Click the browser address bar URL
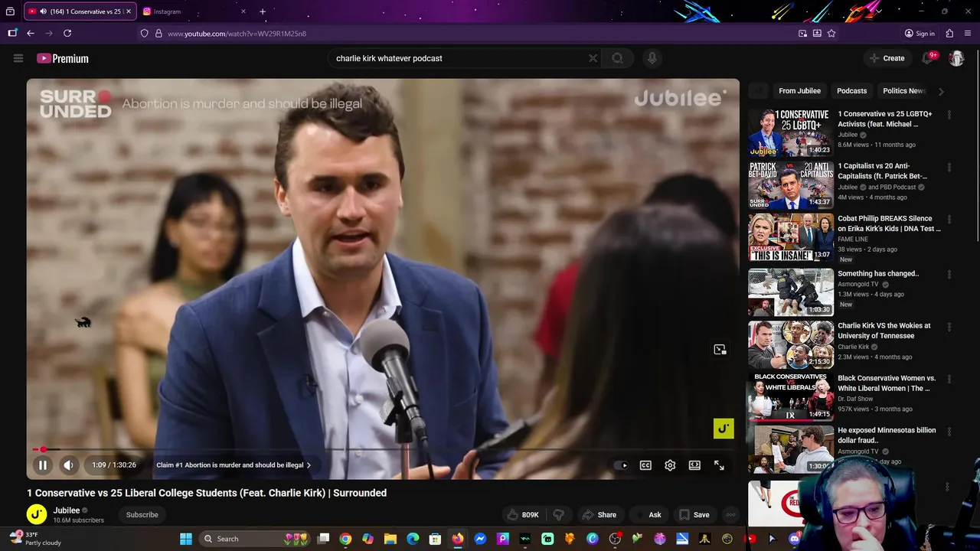The width and height of the screenshot is (980, 551). tap(237, 34)
